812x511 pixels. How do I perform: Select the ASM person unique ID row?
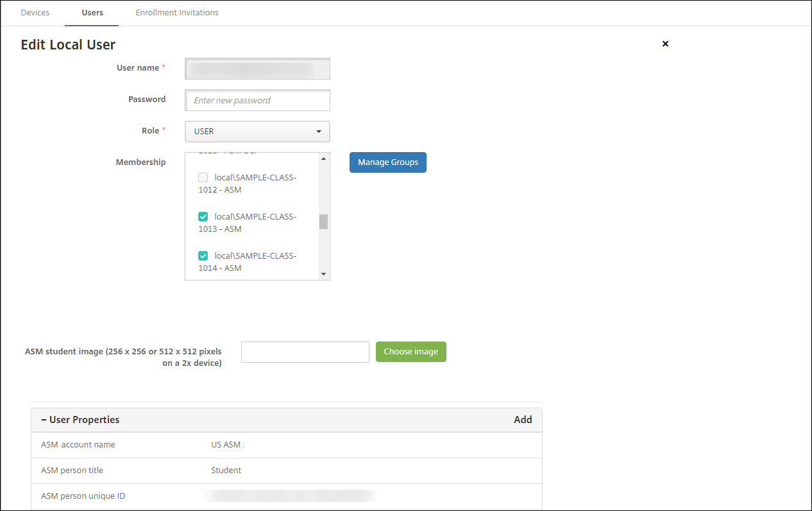(287, 496)
